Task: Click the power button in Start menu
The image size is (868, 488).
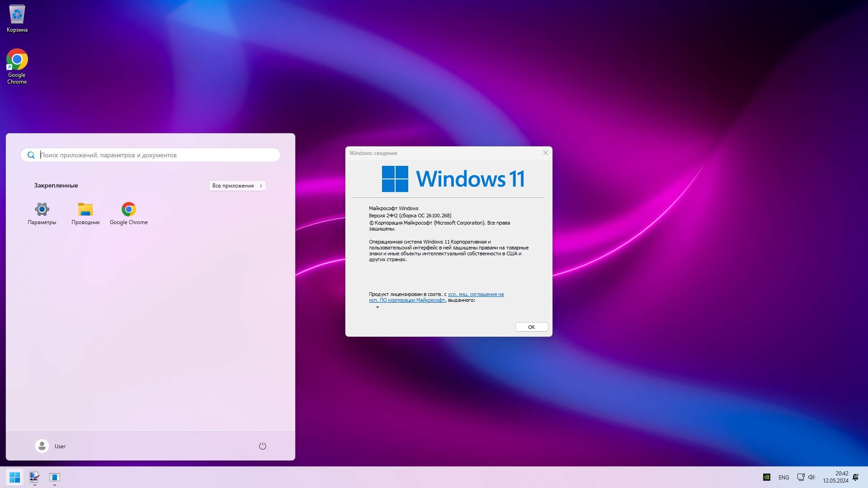Action: [x=262, y=446]
